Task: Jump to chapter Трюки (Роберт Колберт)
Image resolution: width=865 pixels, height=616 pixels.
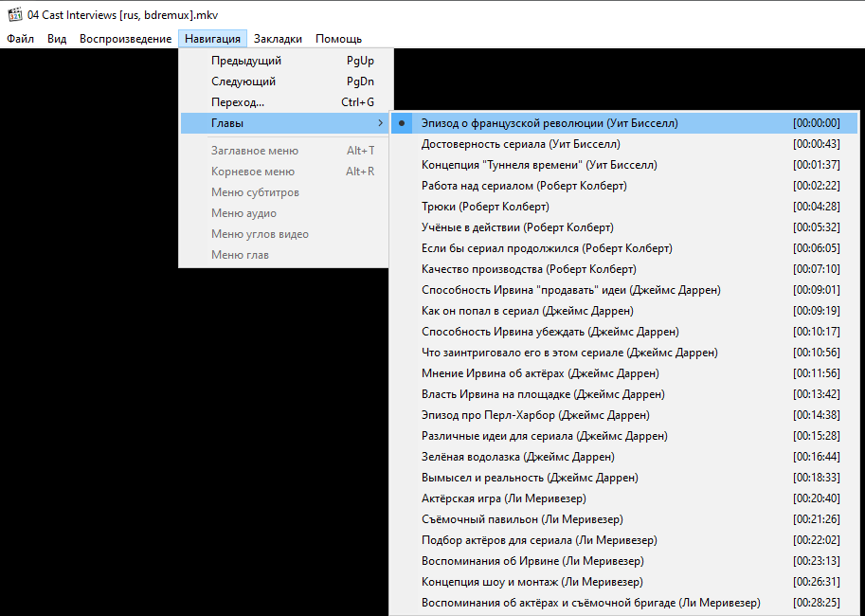Action: point(624,207)
